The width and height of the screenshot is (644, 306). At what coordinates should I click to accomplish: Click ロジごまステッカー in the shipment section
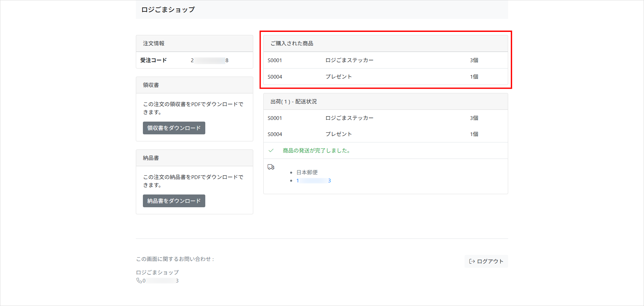click(349, 118)
